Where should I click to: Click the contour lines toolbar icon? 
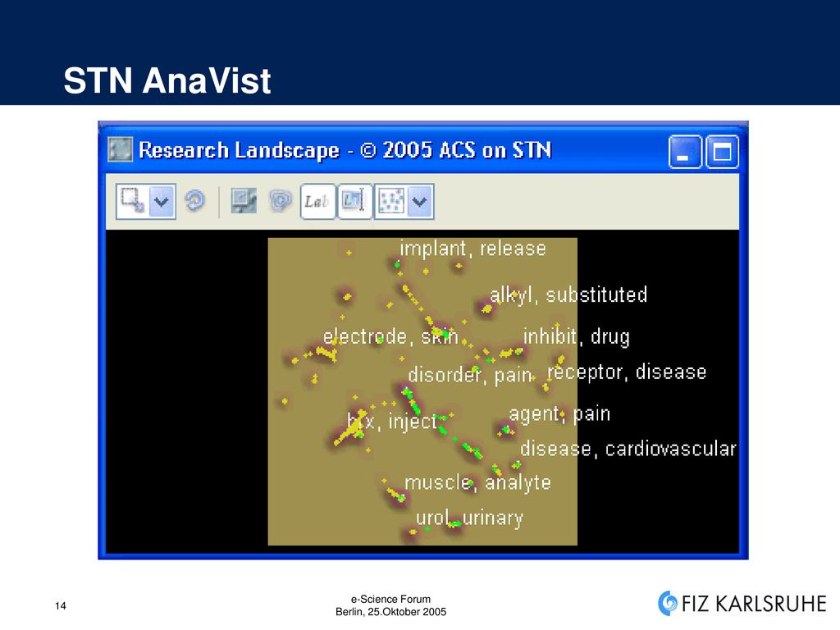tap(280, 201)
